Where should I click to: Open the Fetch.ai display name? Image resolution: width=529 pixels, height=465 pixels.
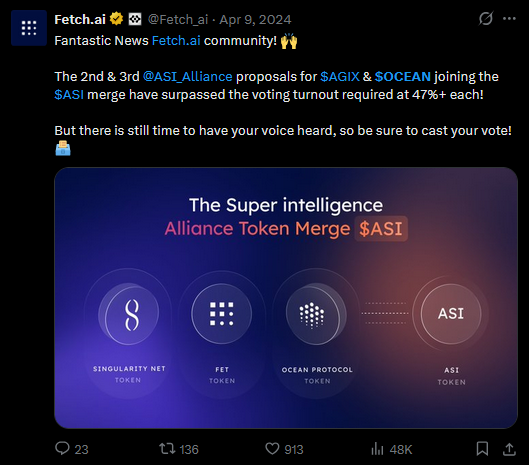(x=80, y=20)
